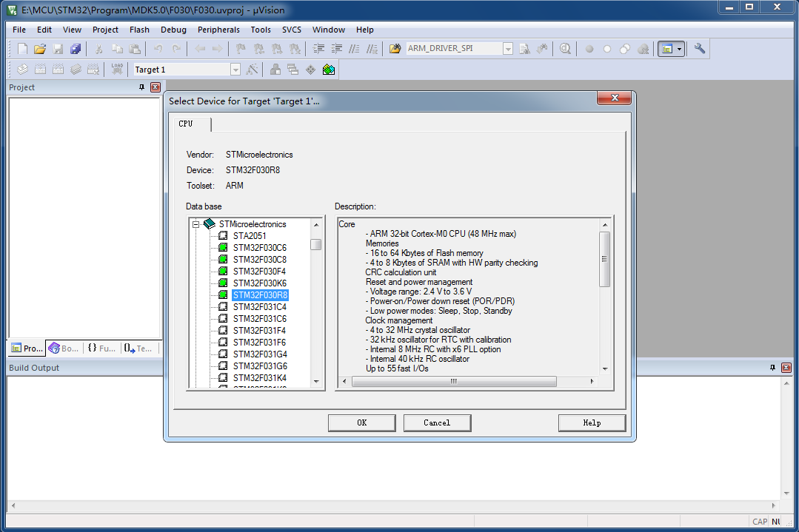Pin the Project panel

tap(141, 87)
